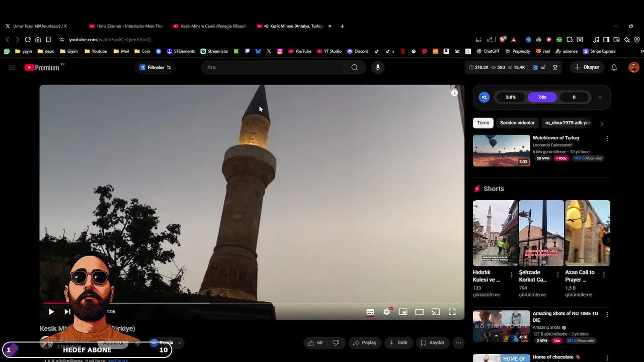Show the video info card
The height and width of the screenshot is (362, 644).
click(454, 93)
